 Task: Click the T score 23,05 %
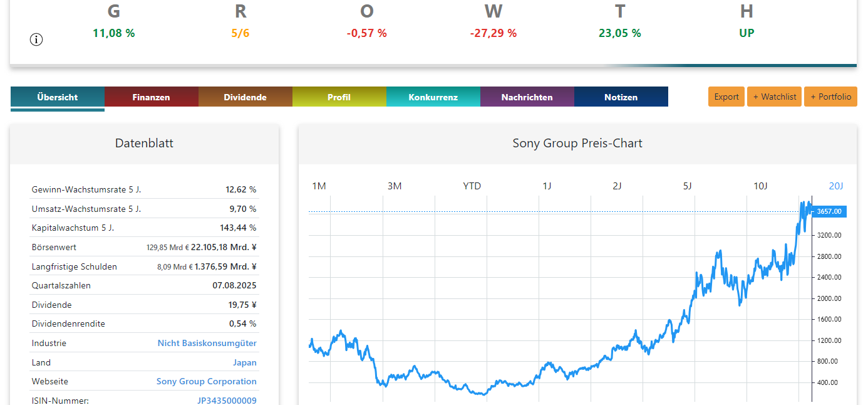620,33
